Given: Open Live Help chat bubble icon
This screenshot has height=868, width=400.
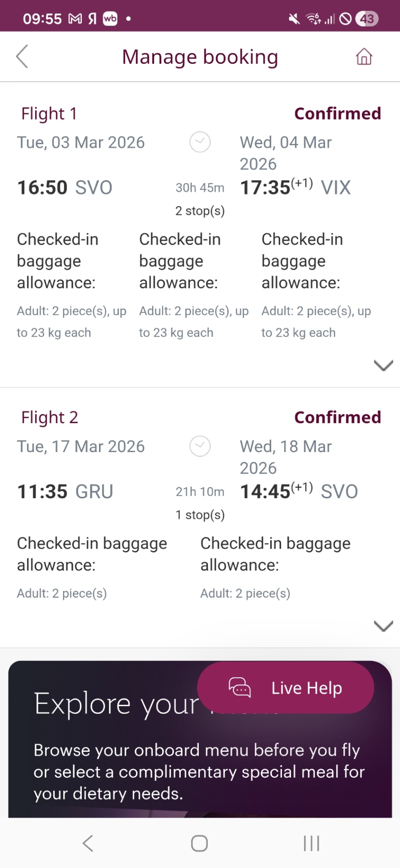Looking at the screenshot, I should coord(240,688).
